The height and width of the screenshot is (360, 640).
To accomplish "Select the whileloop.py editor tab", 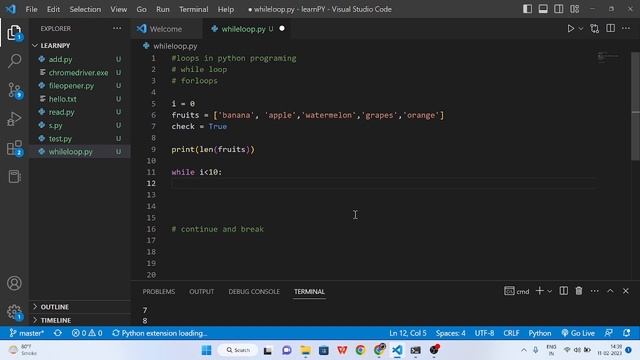I will (x=243, y=29).
